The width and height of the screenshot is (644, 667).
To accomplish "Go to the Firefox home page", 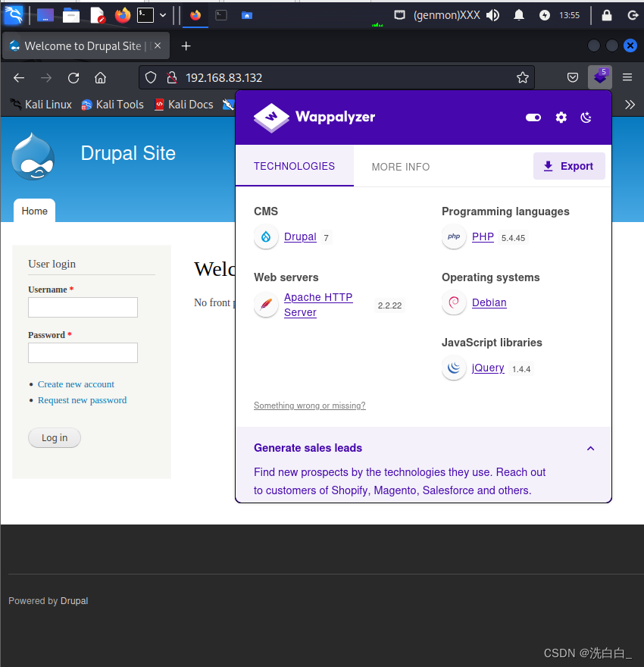I will tap(100, 78).
